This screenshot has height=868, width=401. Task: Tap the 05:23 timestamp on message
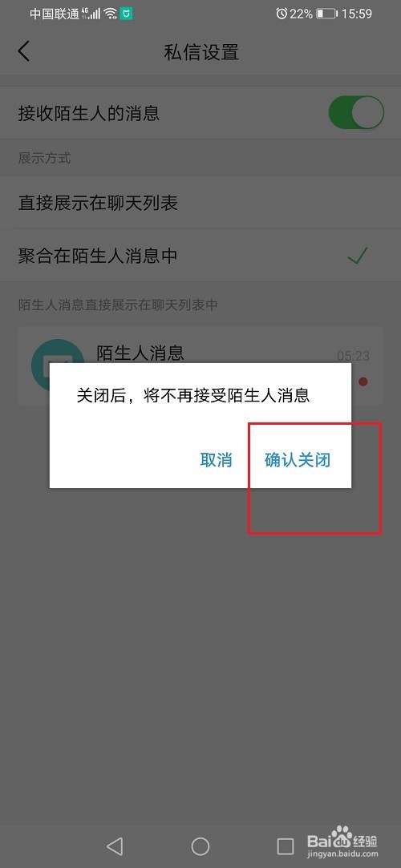(353, 356)
